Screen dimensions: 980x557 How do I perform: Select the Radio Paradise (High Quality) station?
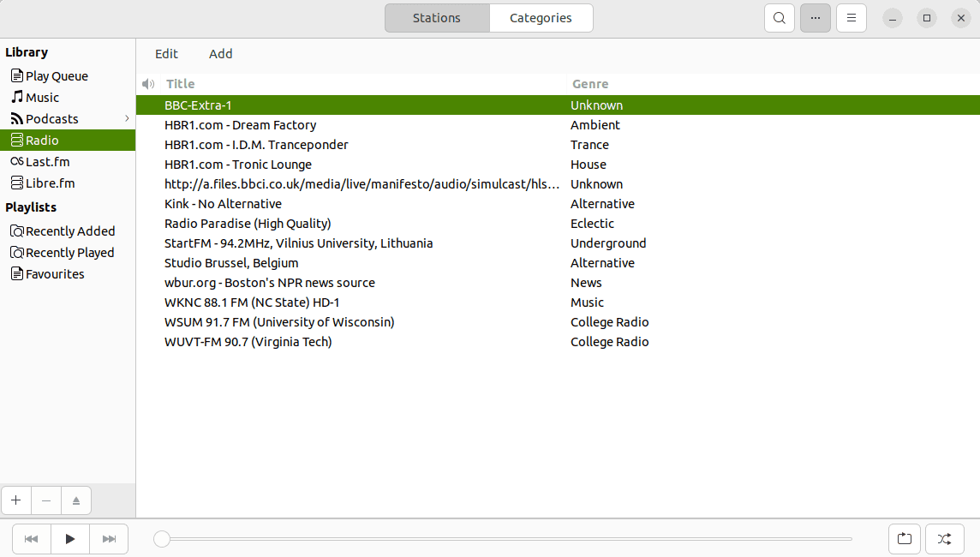(x=248, y=224)
